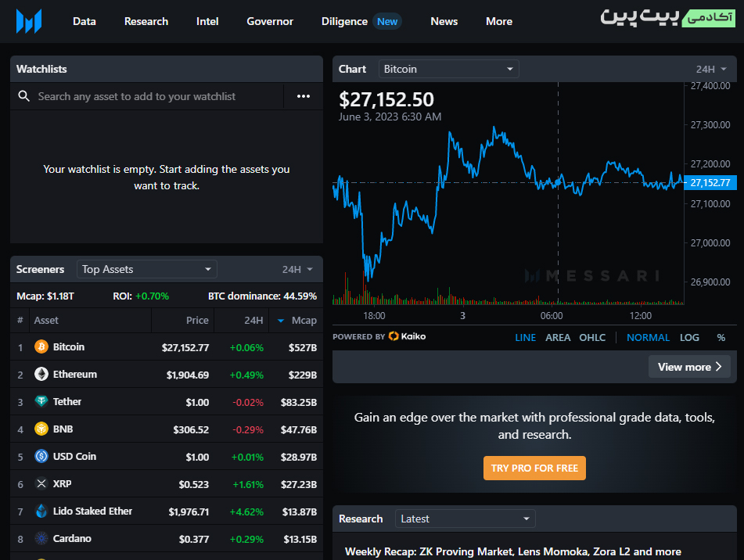
Task: Click the TRY PRO FOR FREE button
Action: (534, 468)
